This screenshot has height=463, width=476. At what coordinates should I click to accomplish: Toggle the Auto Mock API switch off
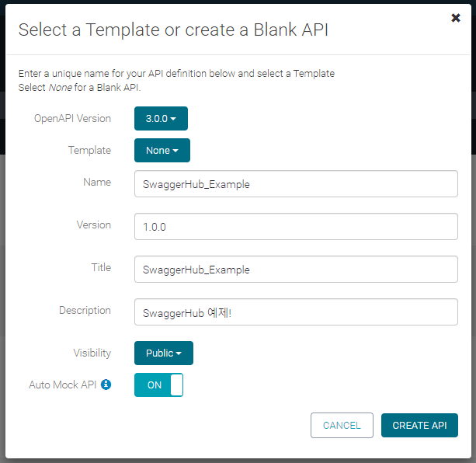click(x=158, y=385)
